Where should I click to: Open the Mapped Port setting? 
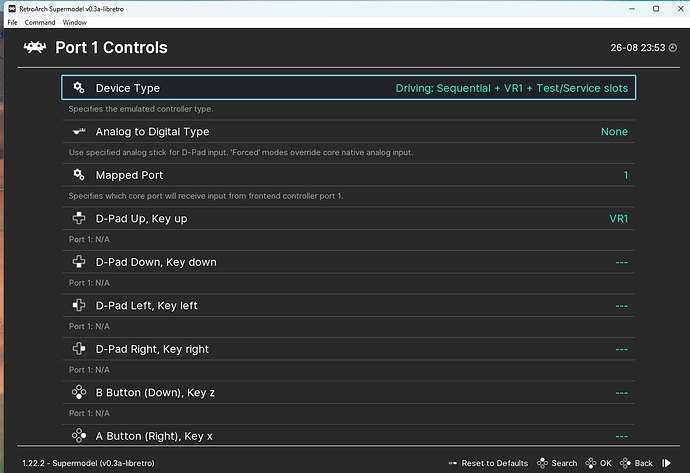[349, 175]
